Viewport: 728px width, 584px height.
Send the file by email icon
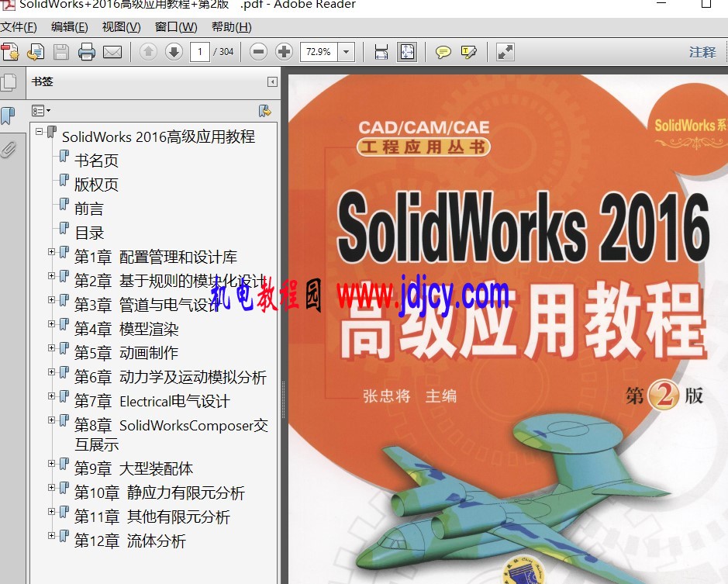(112, 52)
